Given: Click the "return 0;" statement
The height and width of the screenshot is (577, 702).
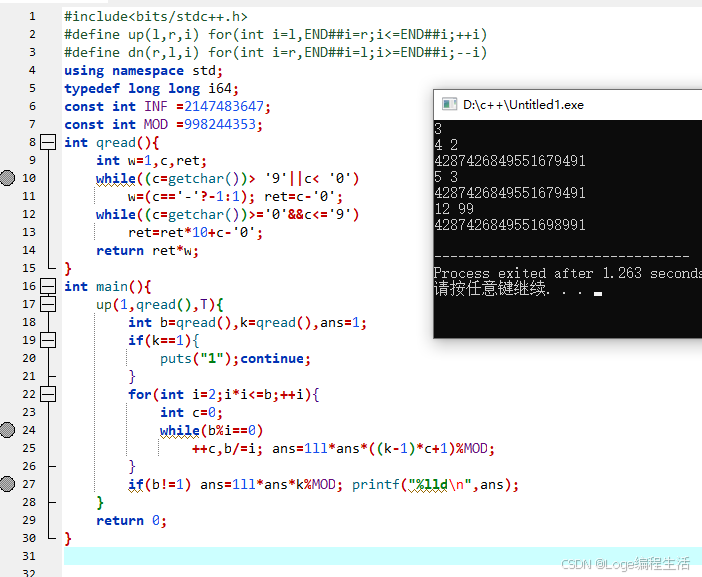Looking at the screenshot, I should 131,521.
